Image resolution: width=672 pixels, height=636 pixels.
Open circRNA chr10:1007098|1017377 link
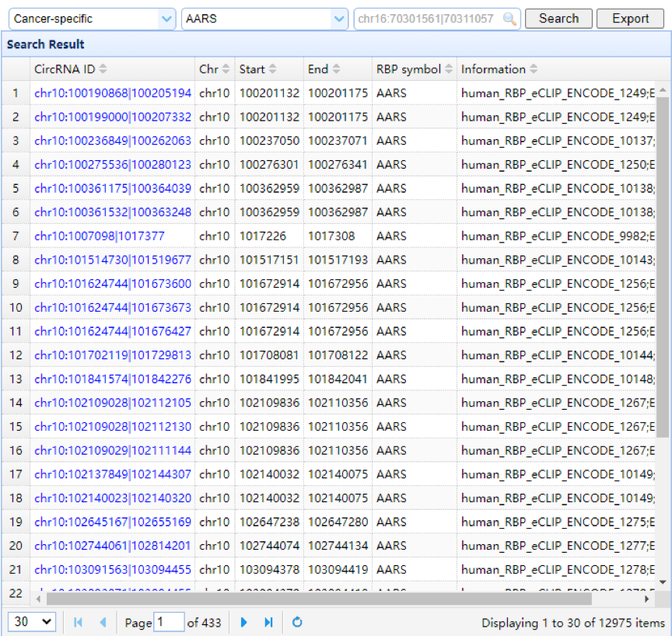100,236
